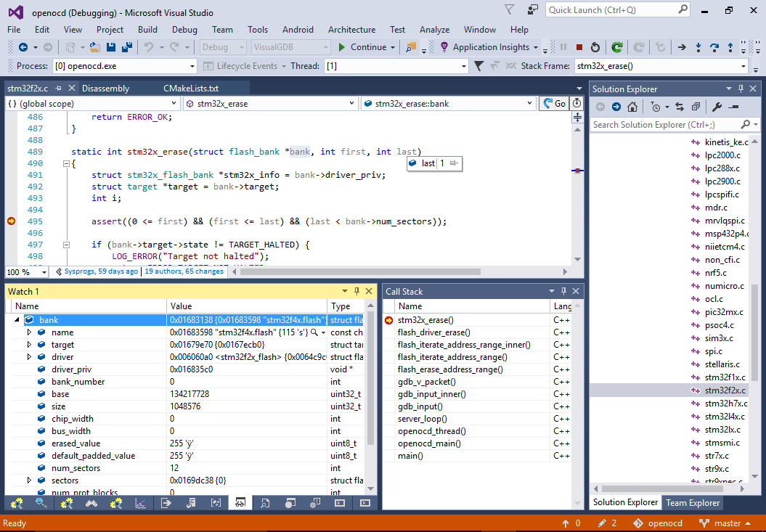Toggle auto-hide pin on Solution Explorer

[x=741, y=89]
